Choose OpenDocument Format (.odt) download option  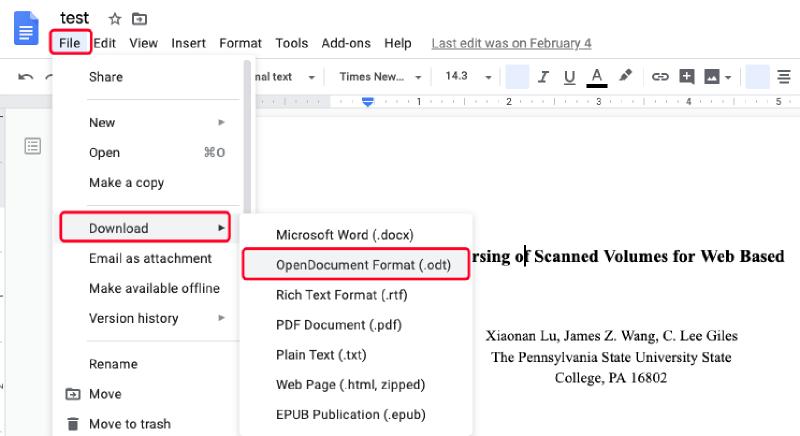[355, 264]
